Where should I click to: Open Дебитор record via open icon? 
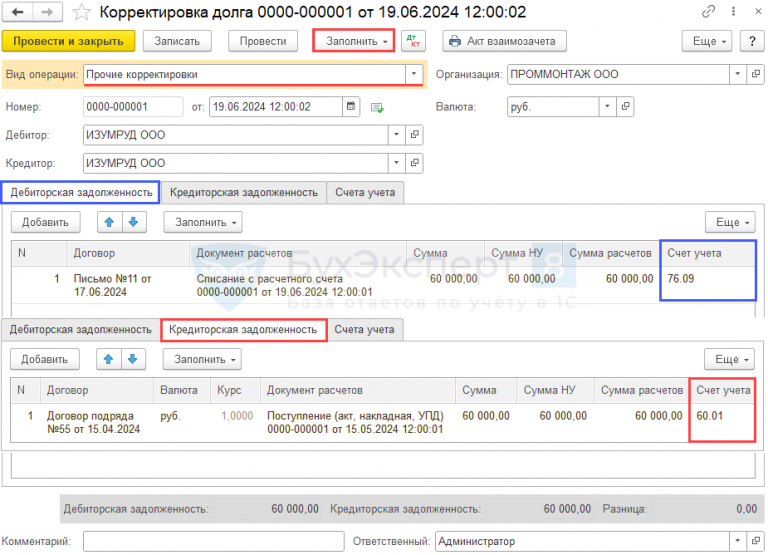point(414,135)
